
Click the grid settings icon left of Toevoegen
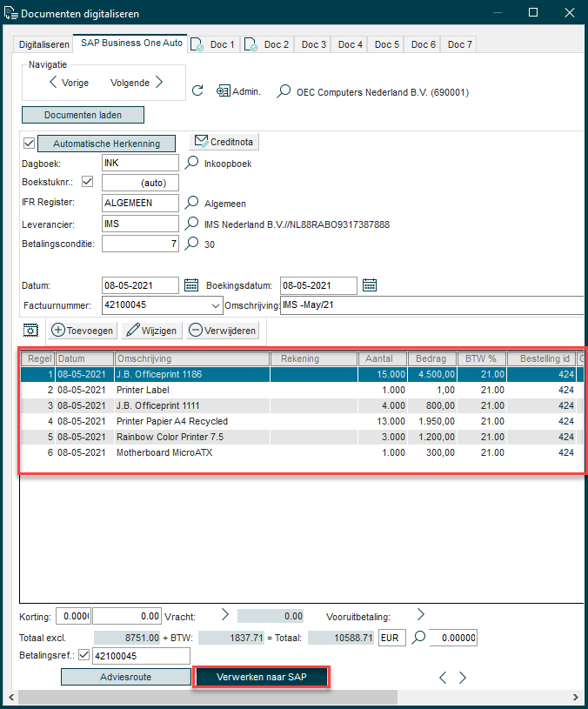[30, 331]
